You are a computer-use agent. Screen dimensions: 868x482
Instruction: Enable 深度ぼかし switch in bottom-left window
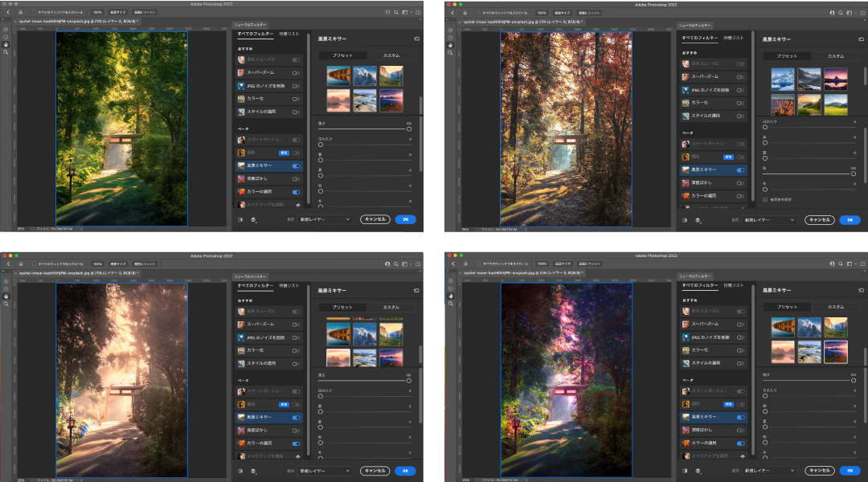point(296,431)
